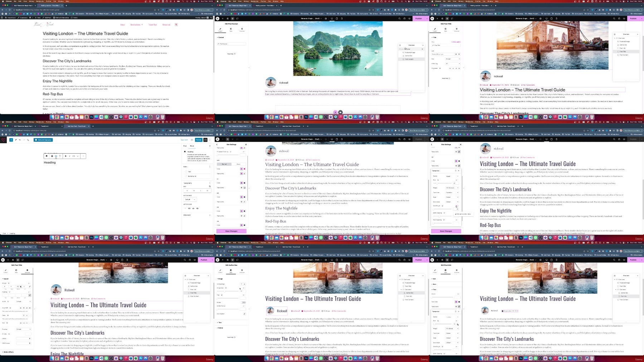The width and height of the screenshot is (644, 362).
Task: Click the Post Excerpt field in Edit Post Excerpt panel
Action: coord(231,44)
